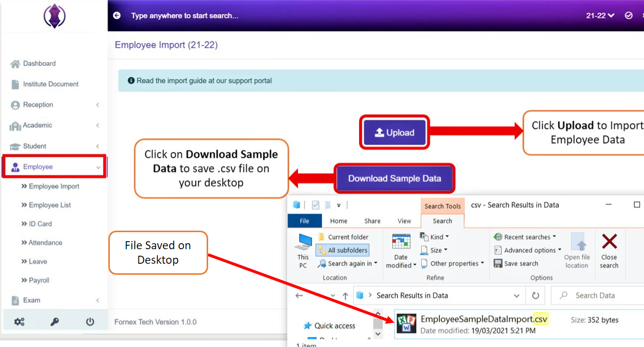Viewport: 644px width, 347px height.
Task: Click the Search Tools contextual tab
Action: pos(442,206)
